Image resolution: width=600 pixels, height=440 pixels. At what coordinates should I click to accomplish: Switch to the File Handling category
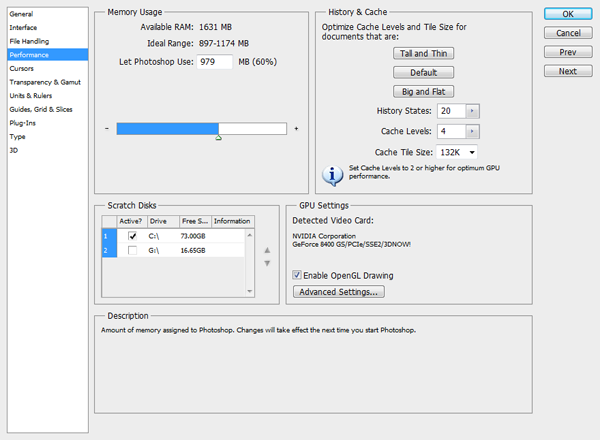pos(30,41)
